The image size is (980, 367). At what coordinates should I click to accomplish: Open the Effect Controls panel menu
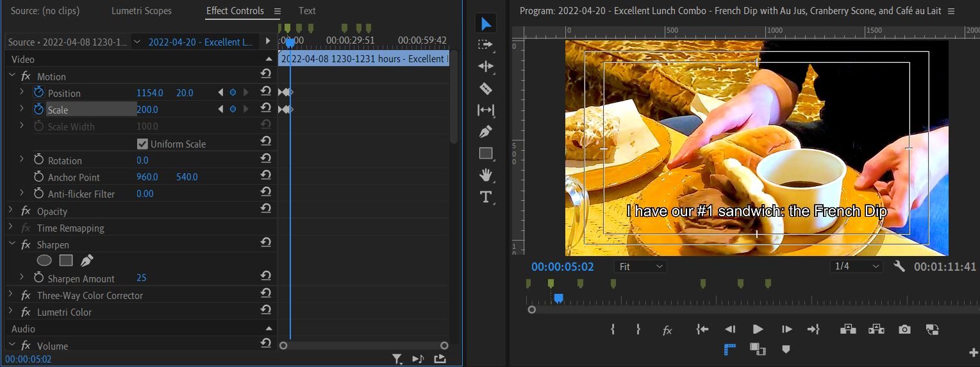pyautogui.click(x=278, y=11)
